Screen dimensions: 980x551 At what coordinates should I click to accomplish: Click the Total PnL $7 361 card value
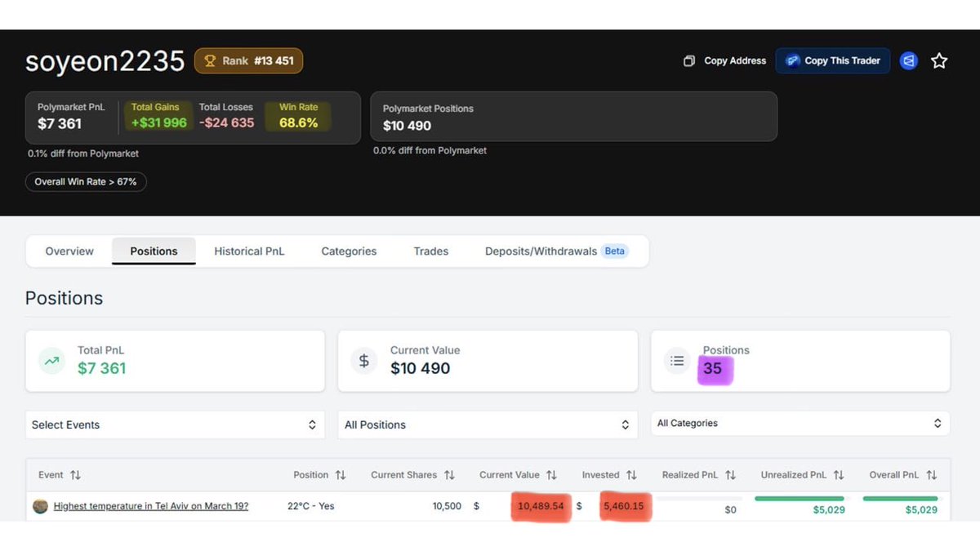coord(102,368)
